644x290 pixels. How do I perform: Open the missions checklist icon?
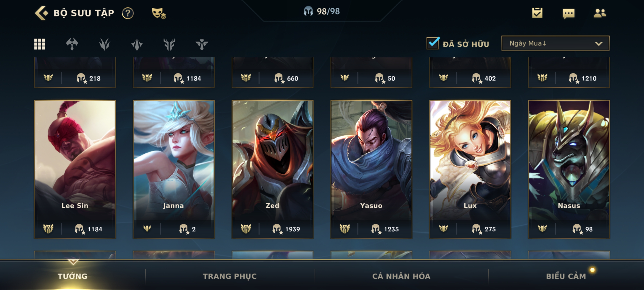[x=537, y=13]
